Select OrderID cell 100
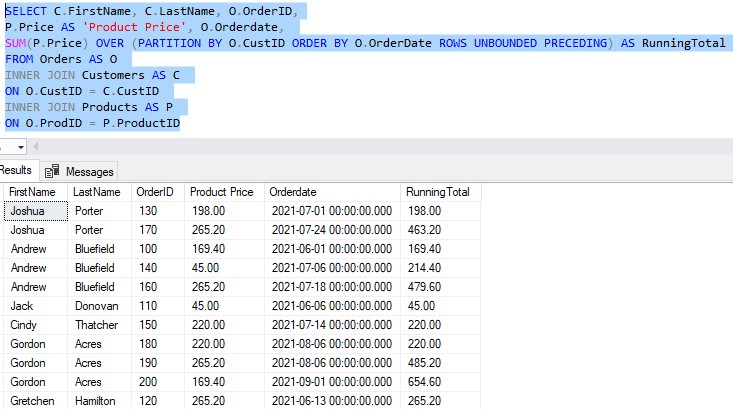 pyautogui.click(x=158, y=249)
